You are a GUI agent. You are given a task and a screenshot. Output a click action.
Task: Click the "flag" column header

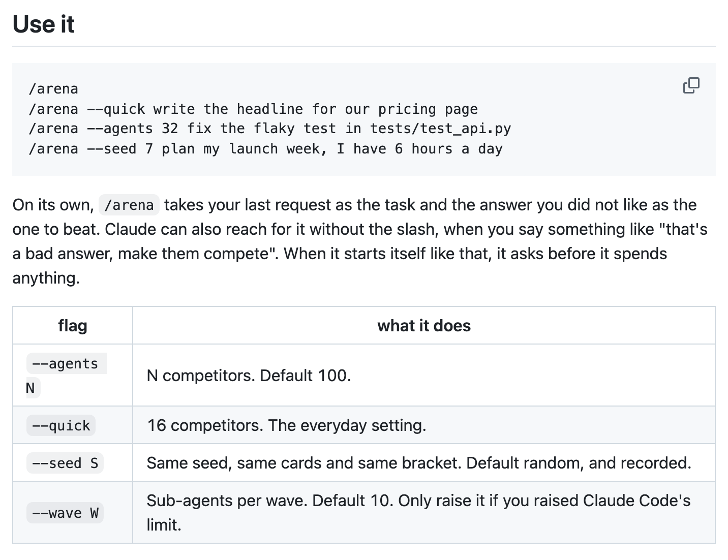[73, 325]
